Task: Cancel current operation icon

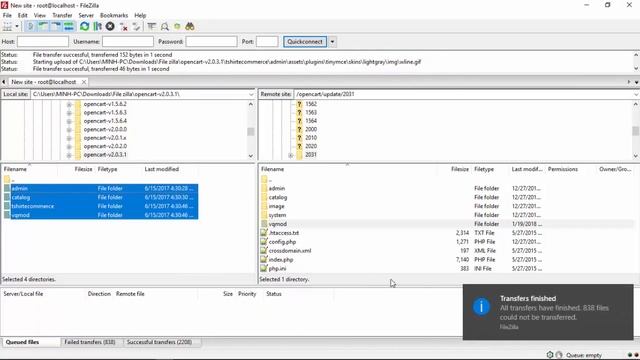Action: [110, 27]
